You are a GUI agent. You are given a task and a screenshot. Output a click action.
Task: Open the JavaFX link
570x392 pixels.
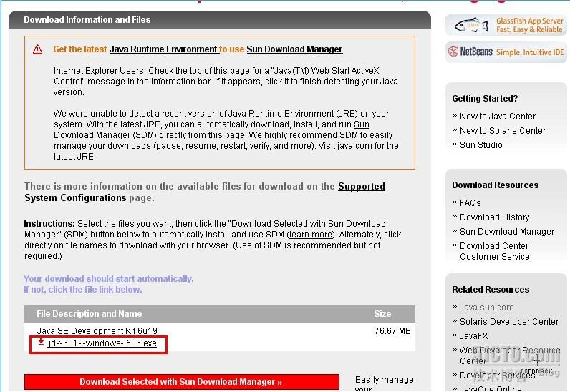click(x=473, y=335)
